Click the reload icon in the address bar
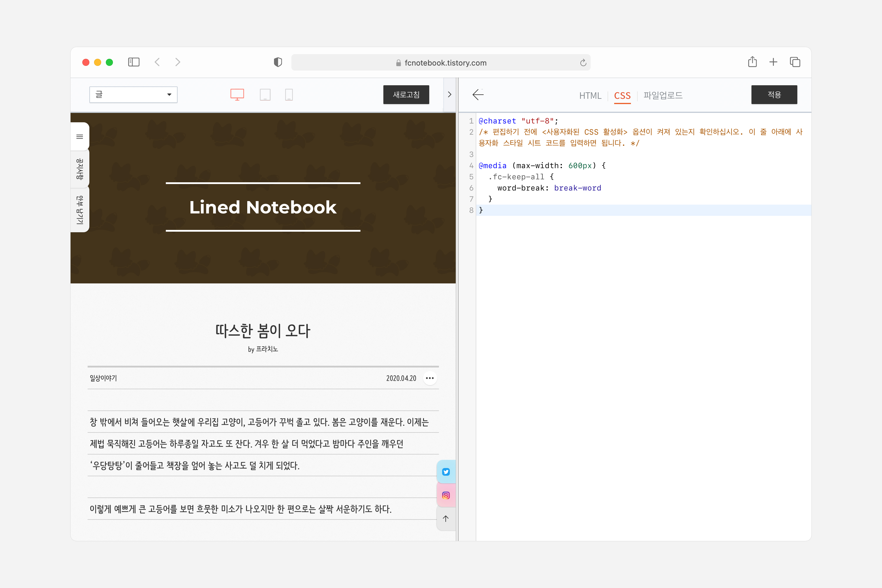The image size is (882, 588). point(582,63)
